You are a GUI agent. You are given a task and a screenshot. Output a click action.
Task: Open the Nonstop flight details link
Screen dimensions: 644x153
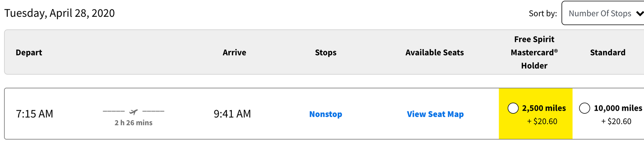[x=325, y=114]
